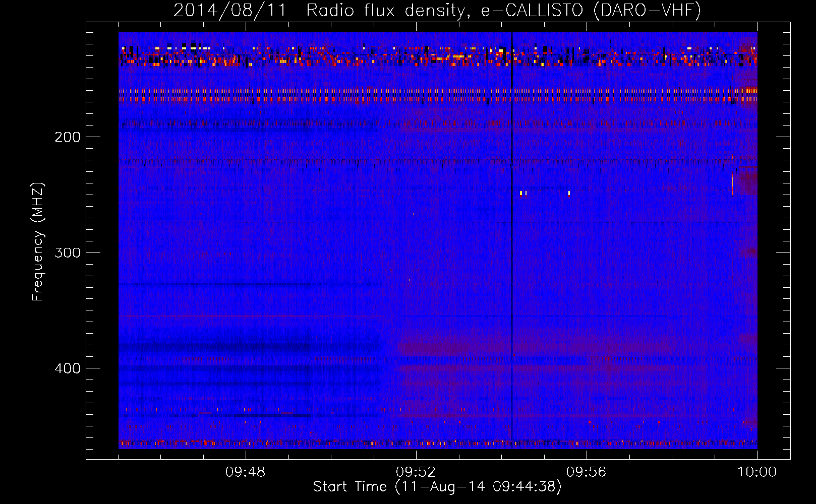Viewport: 816px width, 504px height.
Task: Click the 'Start Time (11-Aug-14 09:44:38)' label
Action: 437,487
